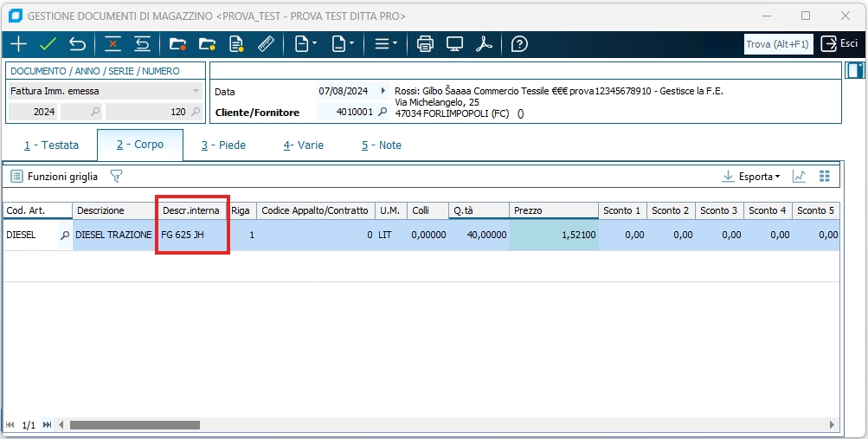Click Colli column header
868x439 pixels.
click(x=428, y=210)
